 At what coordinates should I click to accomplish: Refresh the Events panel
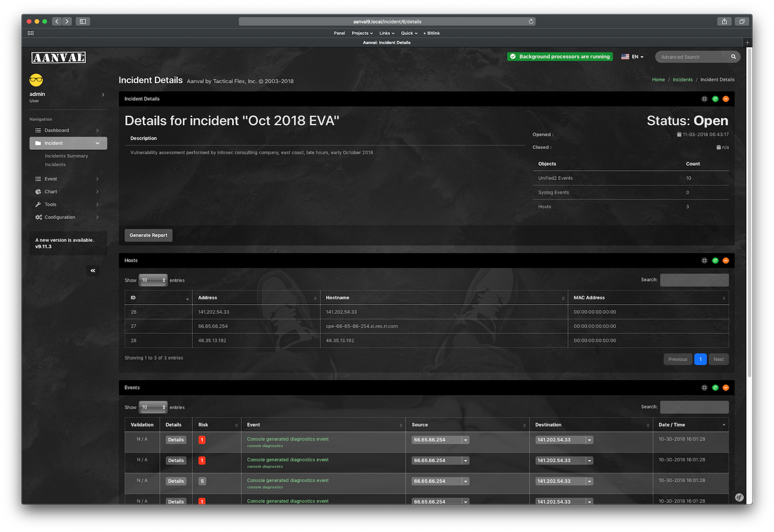point(715,387)
